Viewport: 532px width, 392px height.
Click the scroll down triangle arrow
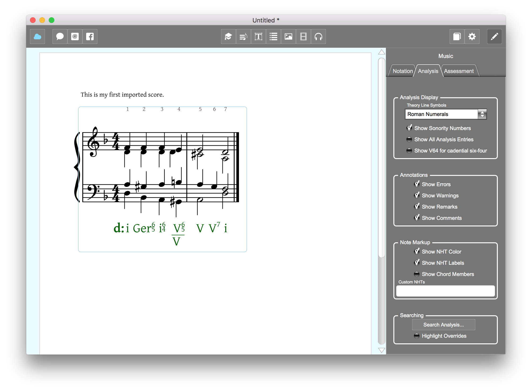(x=381, y=350)
